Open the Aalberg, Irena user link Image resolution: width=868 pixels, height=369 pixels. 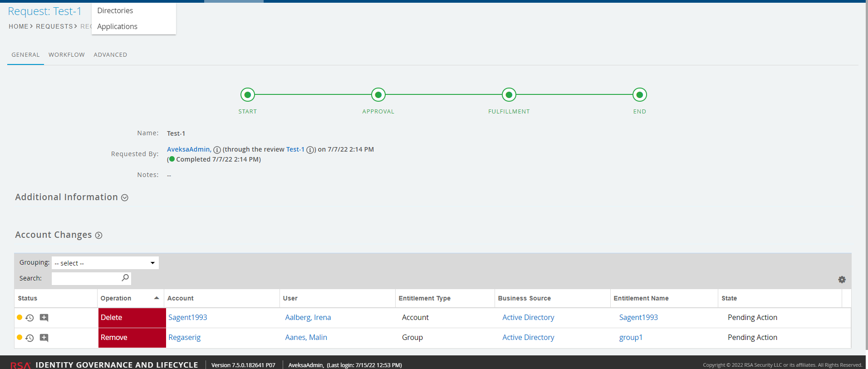[x=308, y=318]
